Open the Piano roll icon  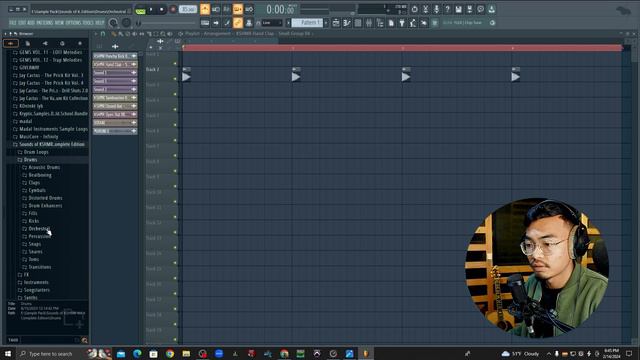click(x=347, y=23)
